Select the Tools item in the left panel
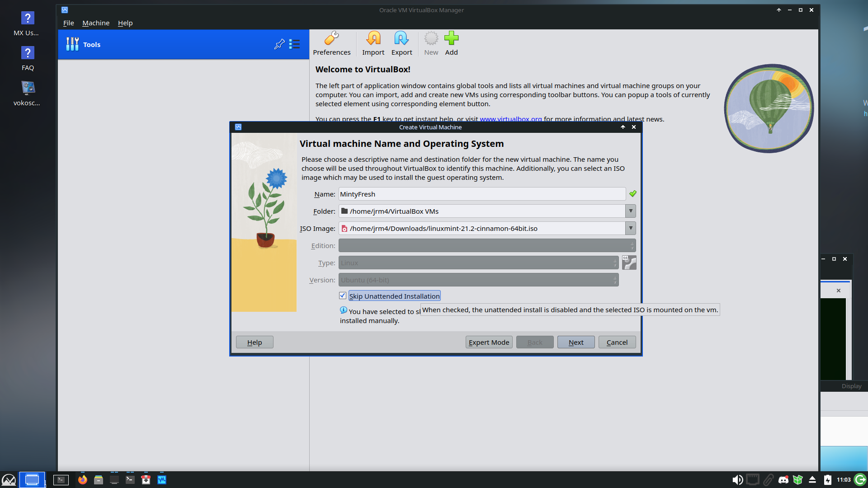 point(184,44)
